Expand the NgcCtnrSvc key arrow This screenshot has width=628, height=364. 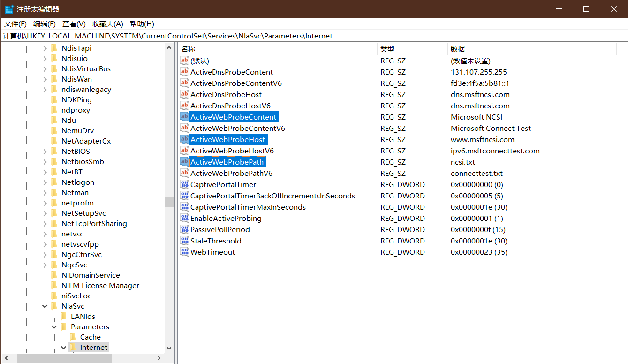tap(45, 254)
